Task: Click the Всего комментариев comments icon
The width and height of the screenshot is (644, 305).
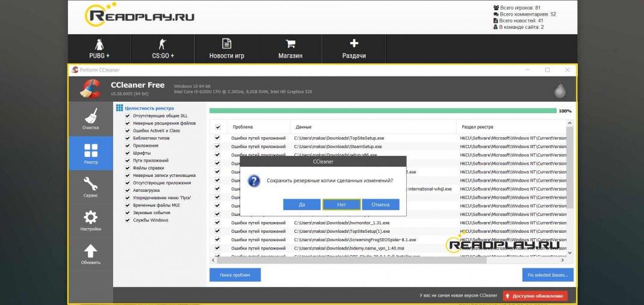Action: 496,14
